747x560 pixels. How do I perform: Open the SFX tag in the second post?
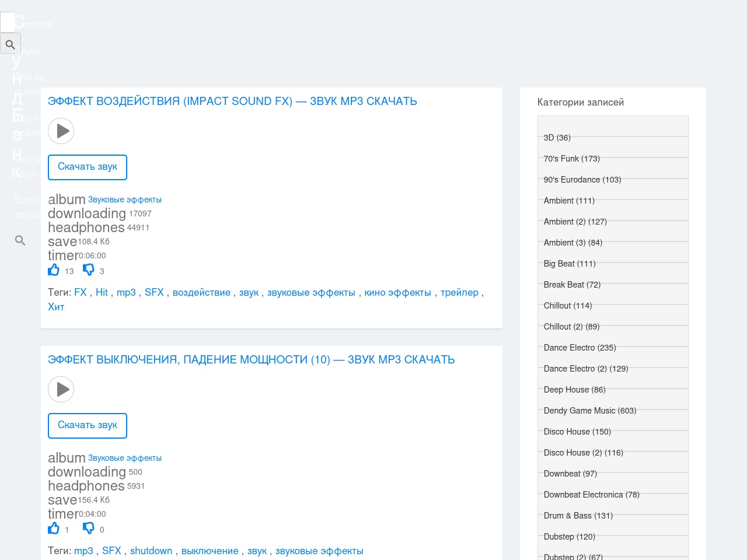click(111, 551)
